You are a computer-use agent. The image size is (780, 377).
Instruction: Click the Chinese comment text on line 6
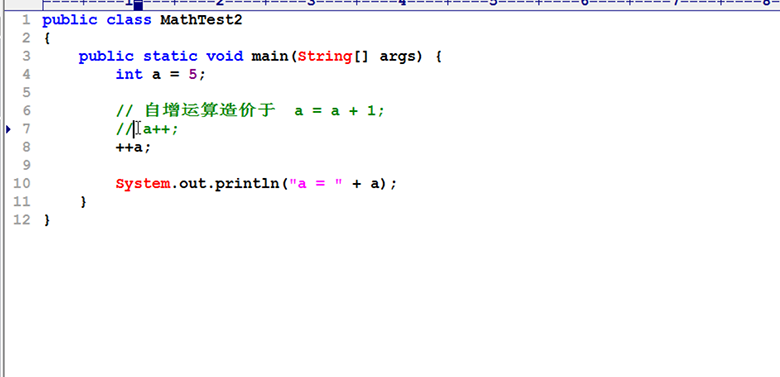[210, 110]
